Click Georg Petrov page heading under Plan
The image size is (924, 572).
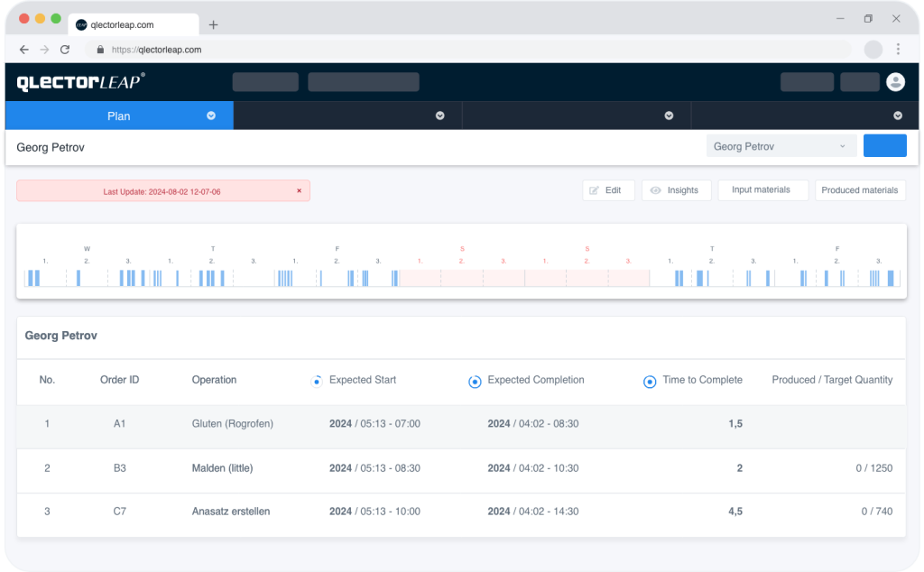tap(51, 147)
